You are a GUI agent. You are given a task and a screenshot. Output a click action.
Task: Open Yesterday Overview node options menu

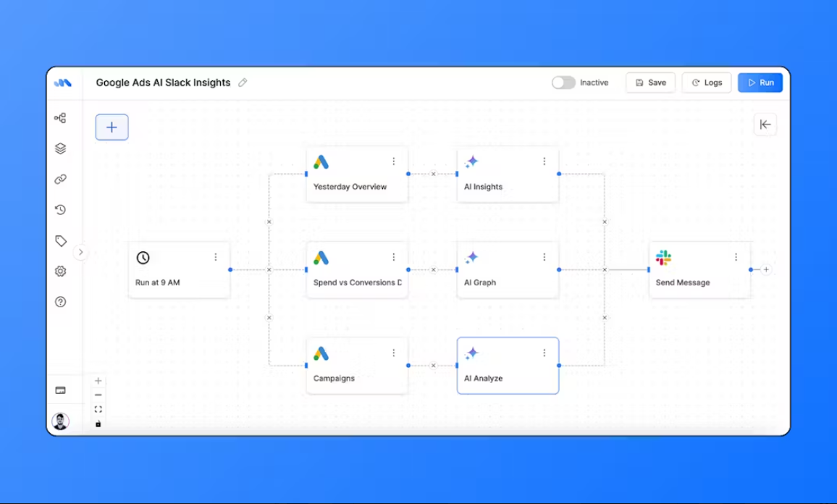click(x=393, y=161)
